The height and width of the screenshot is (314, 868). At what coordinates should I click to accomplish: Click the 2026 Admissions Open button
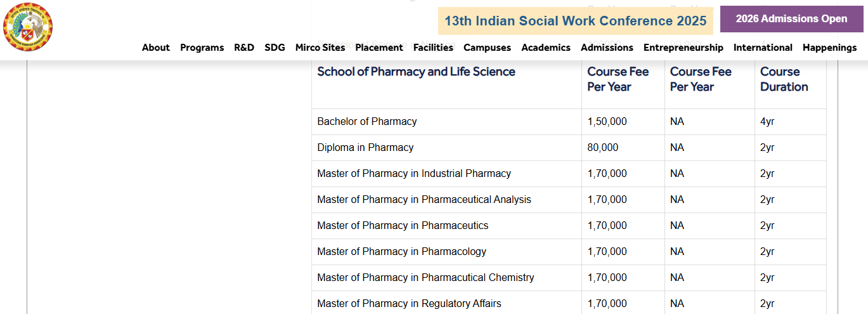click(791, 19)
